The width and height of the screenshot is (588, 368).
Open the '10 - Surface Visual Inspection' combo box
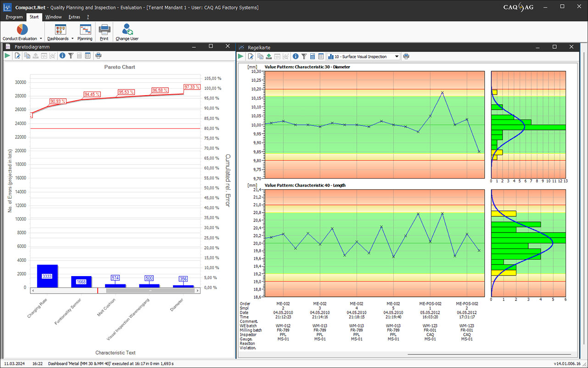click(x=397, y=57)
